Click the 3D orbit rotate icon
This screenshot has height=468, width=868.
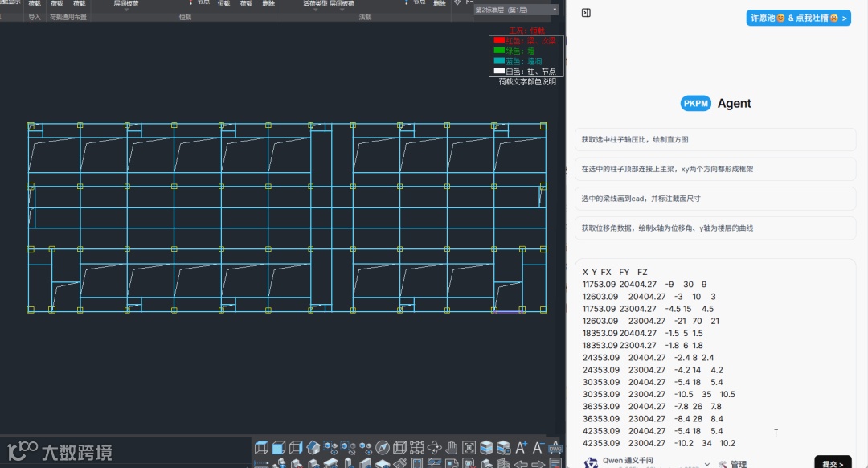click(x=434, y=448)
